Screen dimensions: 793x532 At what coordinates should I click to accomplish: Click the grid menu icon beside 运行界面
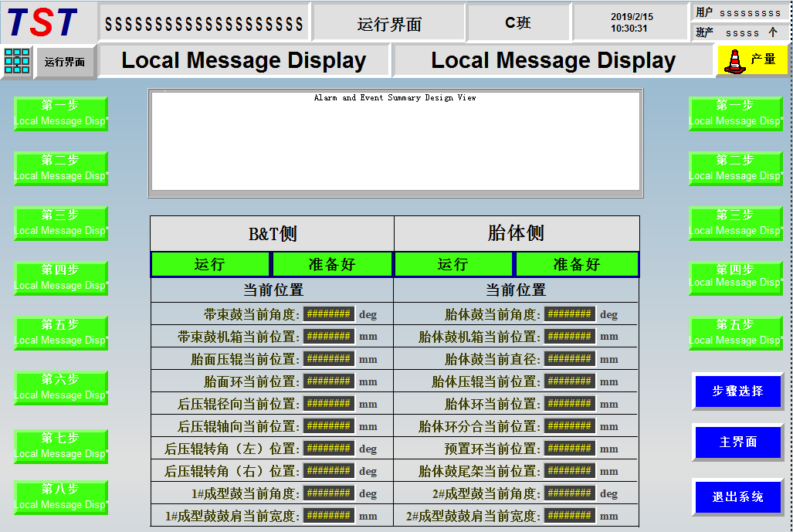pos(16,61)
